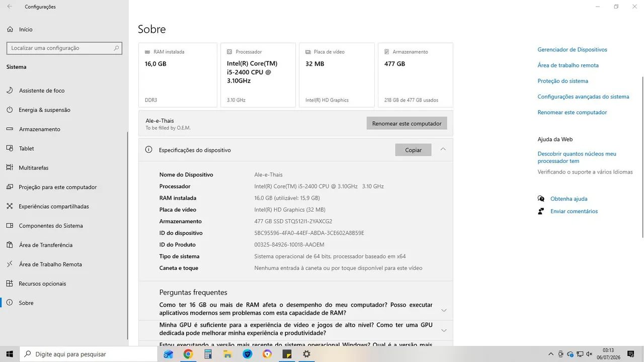Open Google Chrome from the taskbar

pyautogui.click(x=188, y=354)
